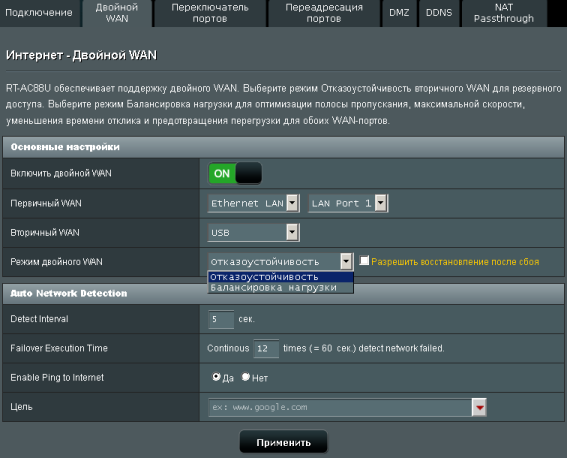Click the Detect Interval label
Image resolution: width=567 pixels, height=458 pixels.
click(39, 319)
